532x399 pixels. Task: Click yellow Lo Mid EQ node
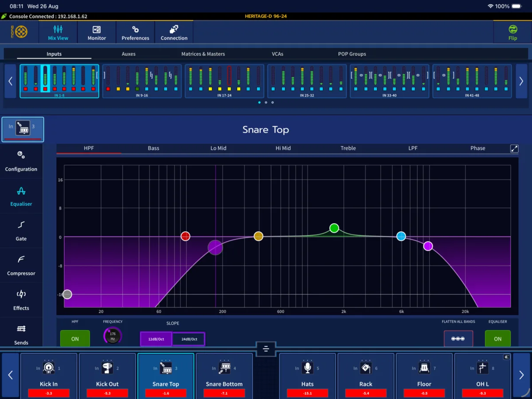pos(258,236)
